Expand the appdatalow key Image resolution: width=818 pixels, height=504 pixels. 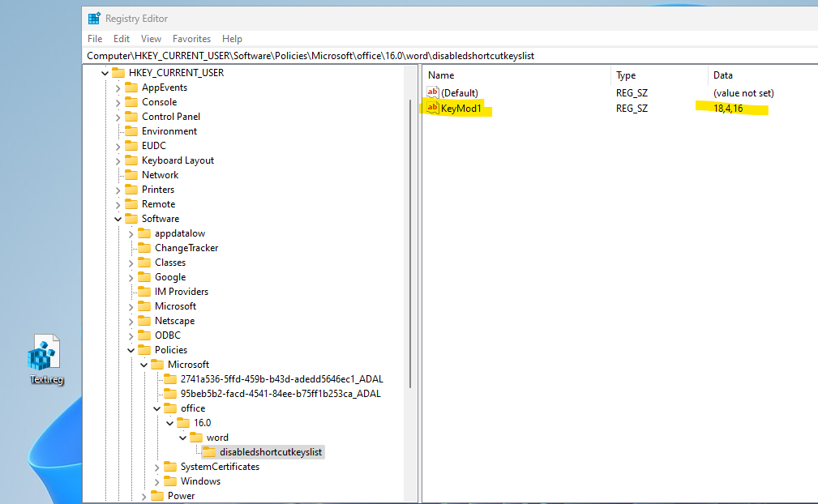point(131,234)
